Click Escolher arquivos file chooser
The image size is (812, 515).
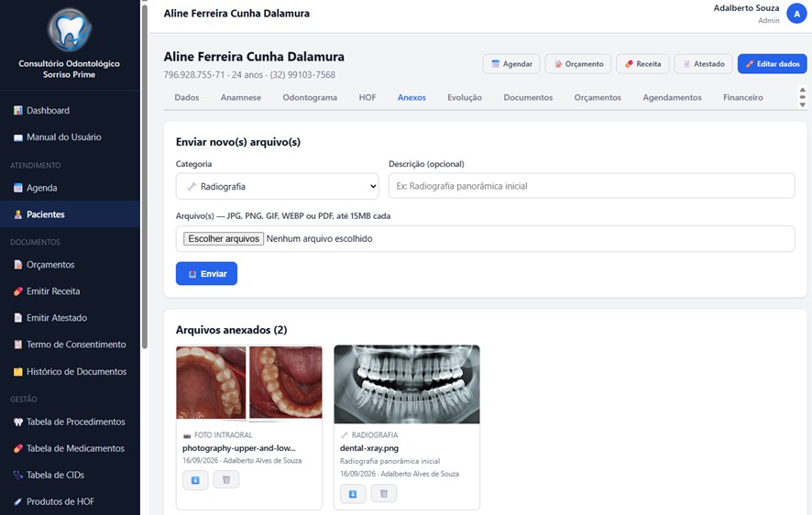224,238
